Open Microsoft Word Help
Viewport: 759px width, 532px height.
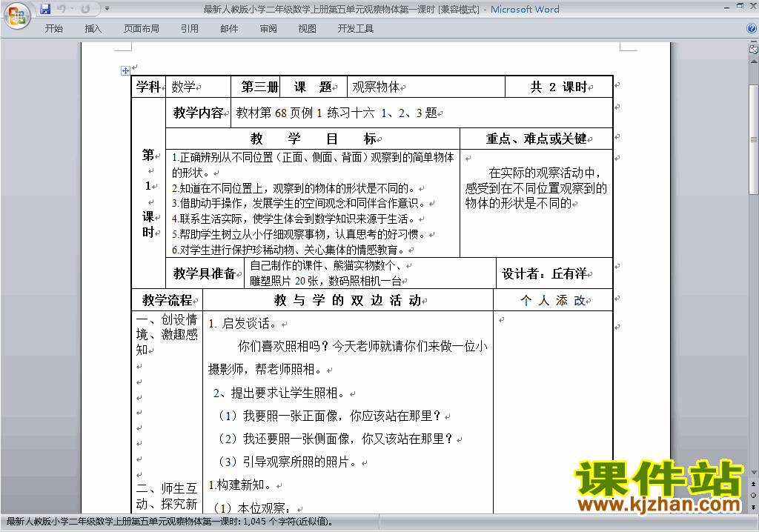(x=752, y=29)
